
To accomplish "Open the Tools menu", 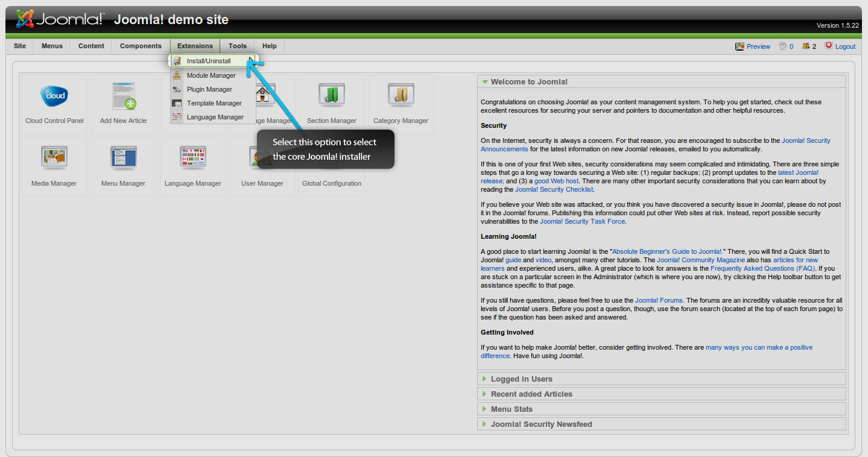I will click(x=238, y=46).
